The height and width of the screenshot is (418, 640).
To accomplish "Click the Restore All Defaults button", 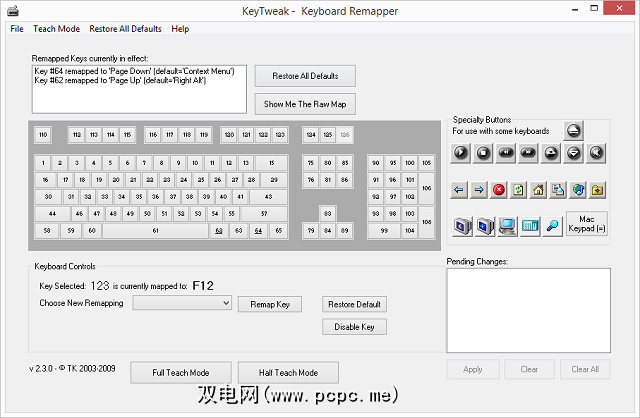I will pos(304,76).
